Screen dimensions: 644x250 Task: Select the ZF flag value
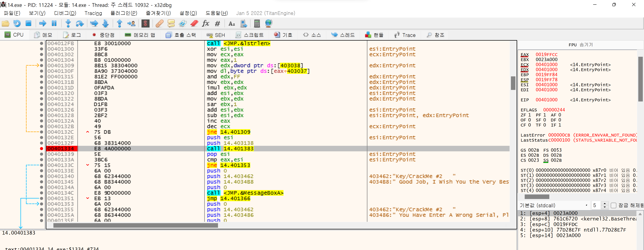coord(529,115)
